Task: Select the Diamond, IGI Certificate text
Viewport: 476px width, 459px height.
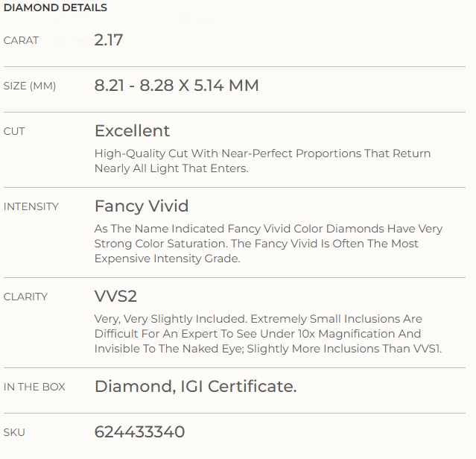Action: 195,387
